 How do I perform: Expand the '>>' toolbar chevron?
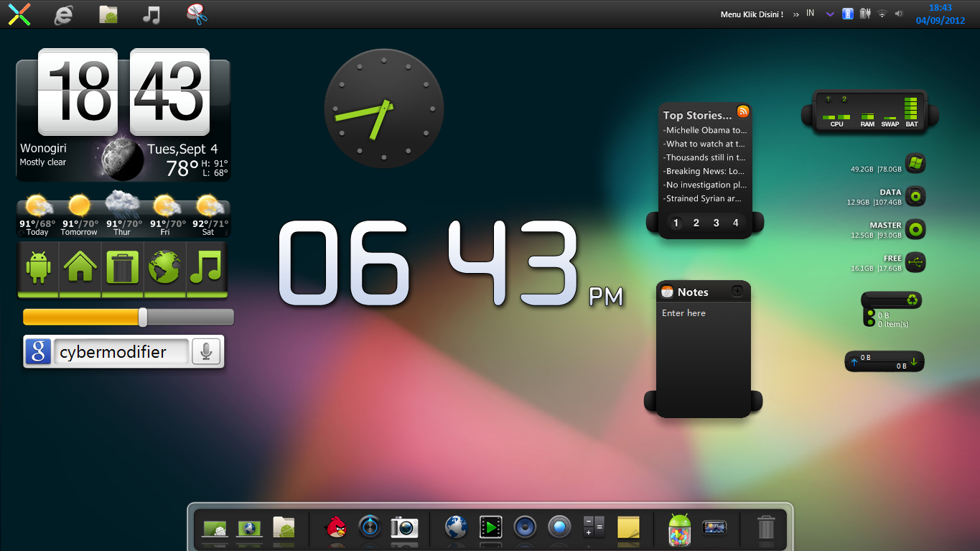(x=795, y=14)
